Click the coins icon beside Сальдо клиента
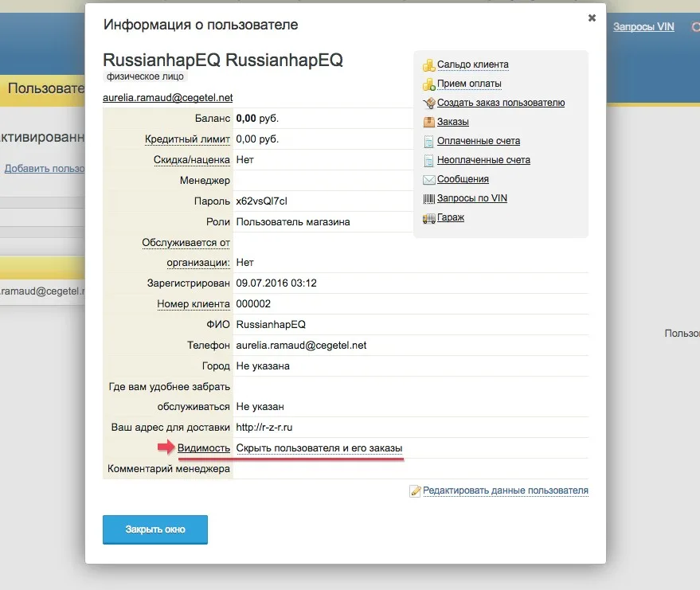 429,64
